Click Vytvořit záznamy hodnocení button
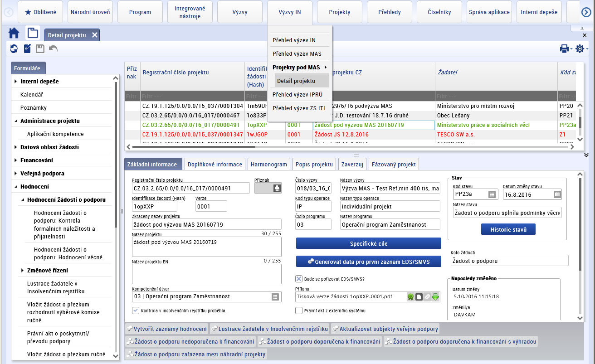Image resolution: width=595 pixels, height=364 pixels. tap(166, 329)
